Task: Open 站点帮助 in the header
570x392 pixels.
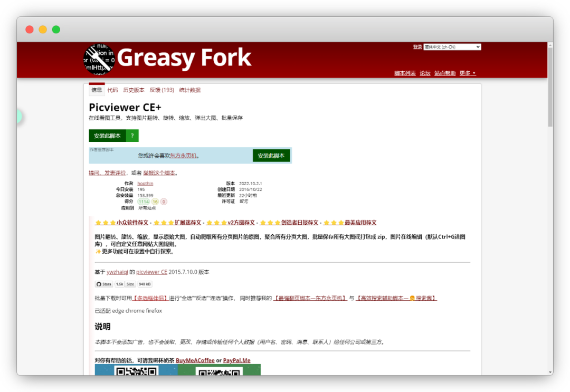Action: [x=445, y=73]
